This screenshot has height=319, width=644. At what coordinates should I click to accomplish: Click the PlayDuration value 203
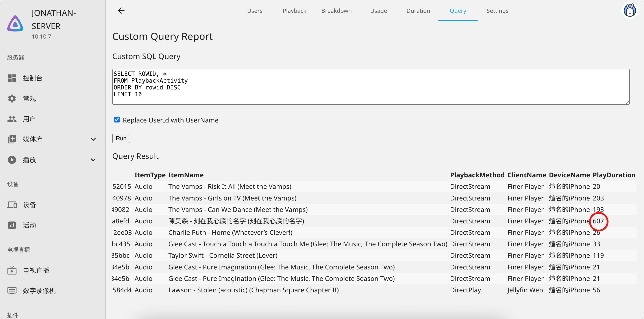[598, 198]
